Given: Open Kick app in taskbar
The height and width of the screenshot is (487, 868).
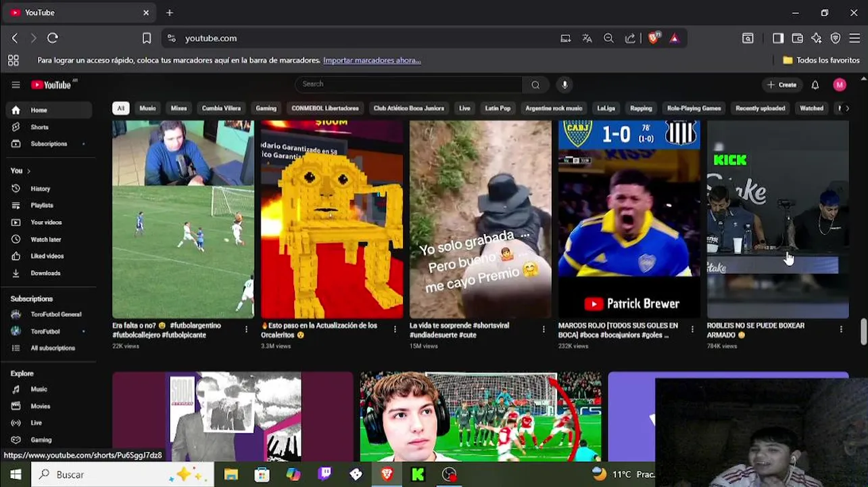Looking at the screenshot, I should click(418, 475).
